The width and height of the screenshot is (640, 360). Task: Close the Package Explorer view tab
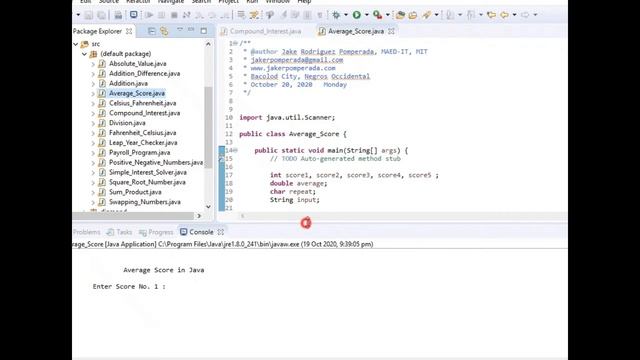[129, 31]
